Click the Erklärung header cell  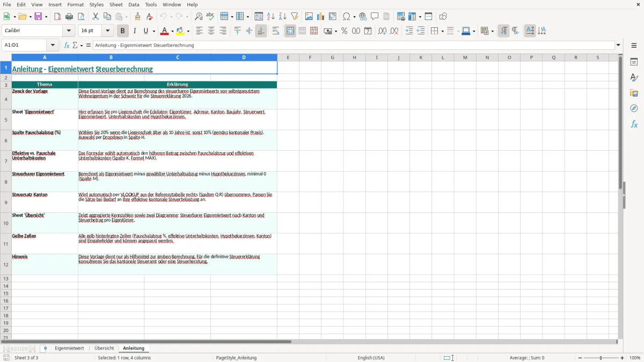point(178,85)
